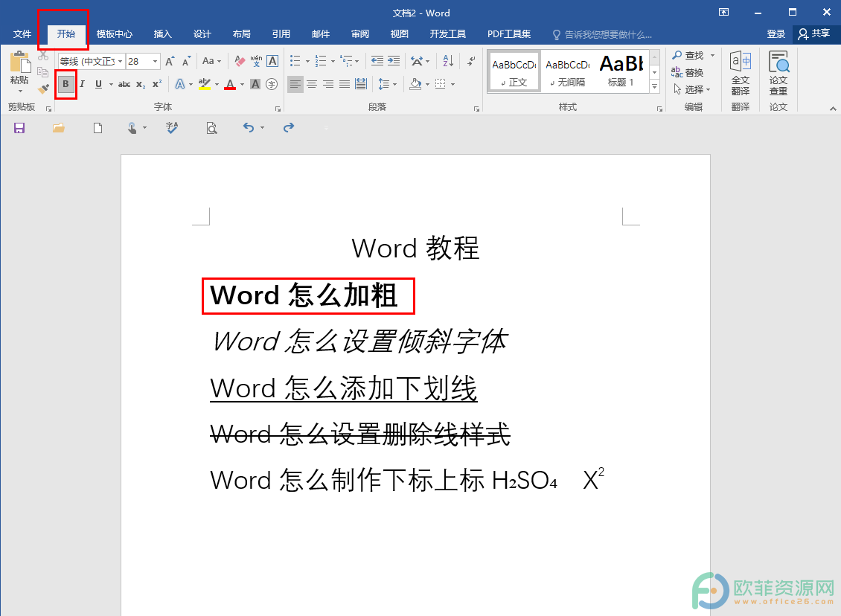
Task: Open the 选择 (Select) dropdown
Action: coord(692,89)
